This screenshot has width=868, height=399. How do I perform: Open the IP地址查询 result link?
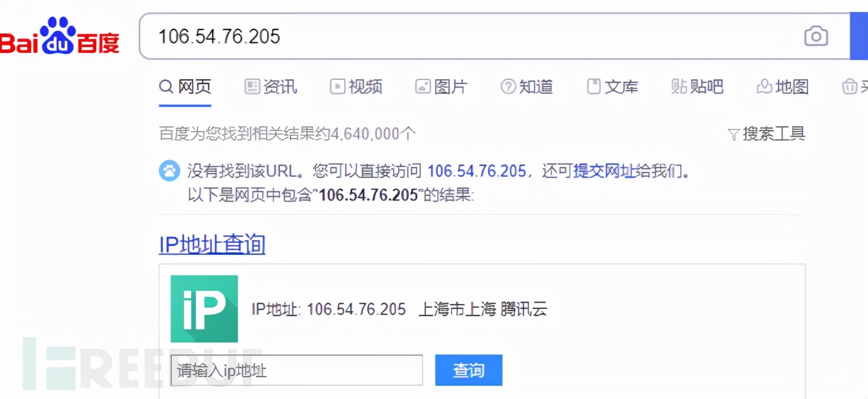[x=211, y=244]
